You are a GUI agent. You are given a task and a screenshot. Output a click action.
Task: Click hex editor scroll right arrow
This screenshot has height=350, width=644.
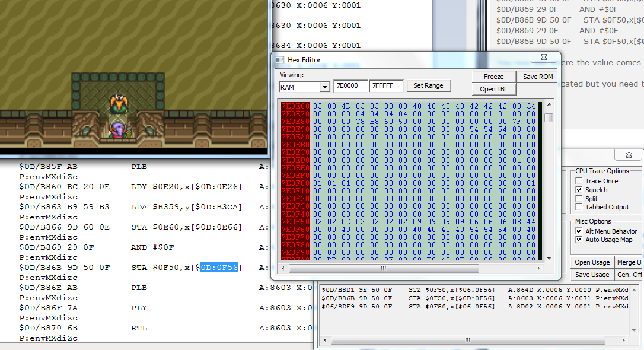click(538, 268)
